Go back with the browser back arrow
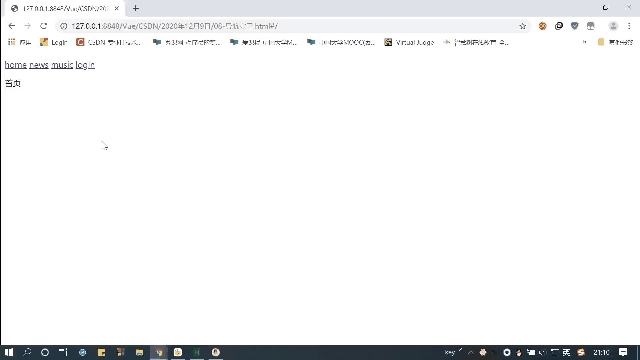The image size is (640, 360). 11,26
